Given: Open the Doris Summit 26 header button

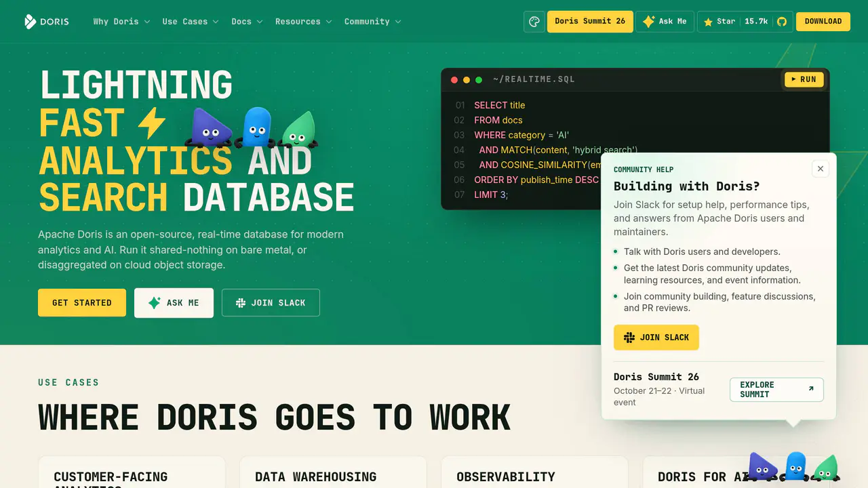Looking at the screenshot, I should (x=590, y=22).
